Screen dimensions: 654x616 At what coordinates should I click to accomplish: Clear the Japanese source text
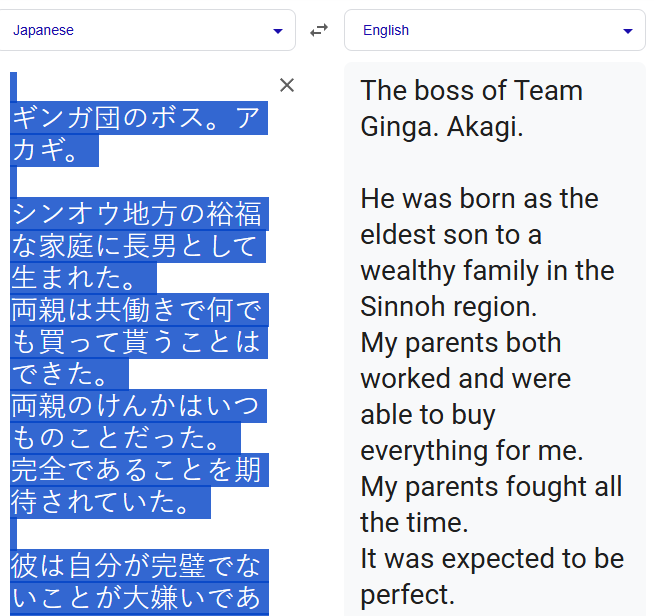(x=287, y=85)
